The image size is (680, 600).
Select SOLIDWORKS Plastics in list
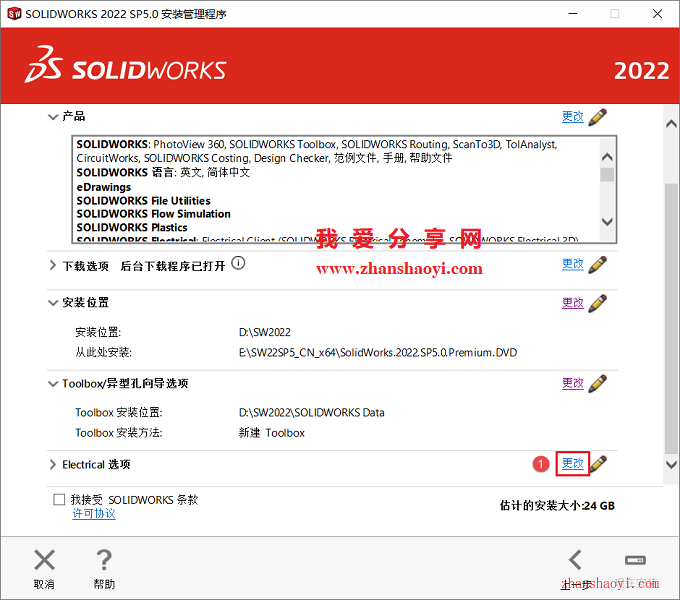[x=132, y=228]
